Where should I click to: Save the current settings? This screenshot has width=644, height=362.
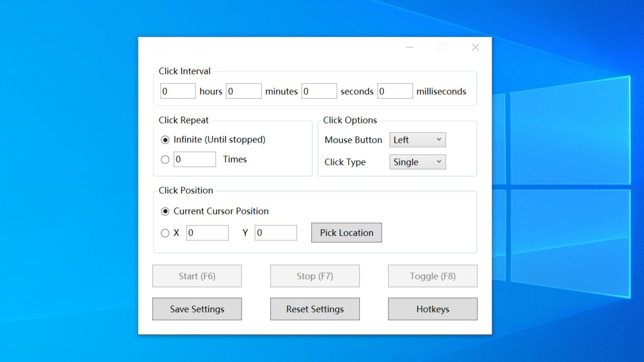coord(197,309)
